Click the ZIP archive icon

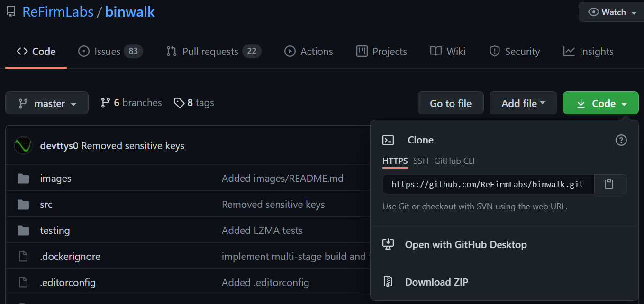pyautogui.click(x=388, y=282)
